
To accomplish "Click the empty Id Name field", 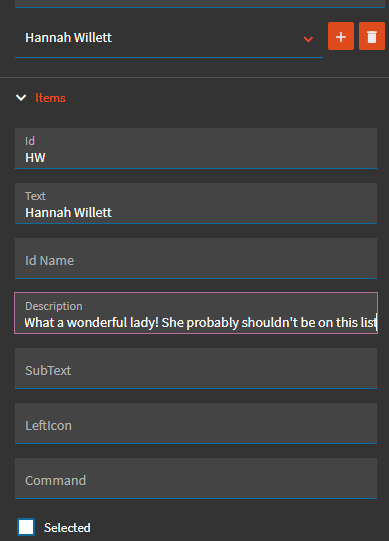I will click(196, 258).
